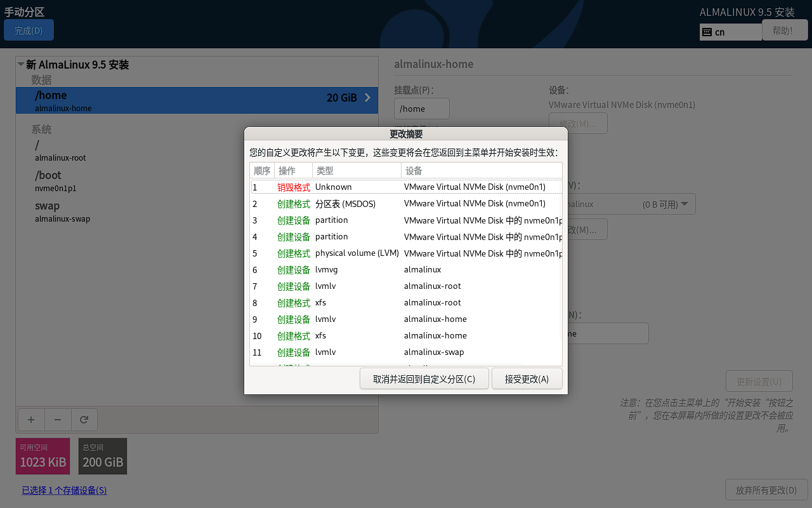Open 已选择 1 个存储设备(S) link
The width and height of the screenshot is (812, 508).
tap(64, 490)
